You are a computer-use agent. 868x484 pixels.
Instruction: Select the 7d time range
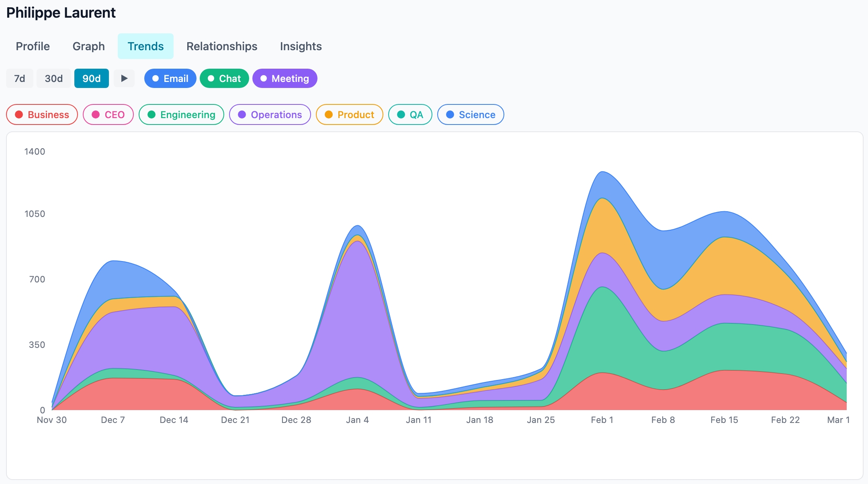tap(19, 78)
